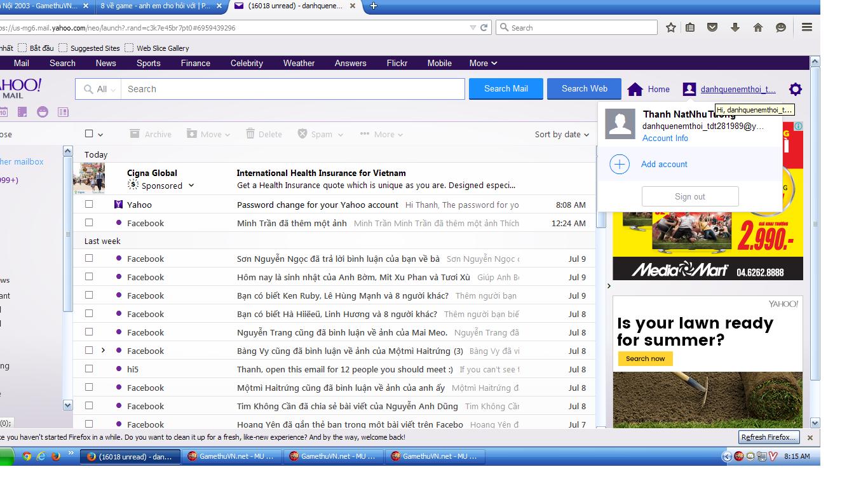Open Sports in Yahoo navigation bar

149,63
